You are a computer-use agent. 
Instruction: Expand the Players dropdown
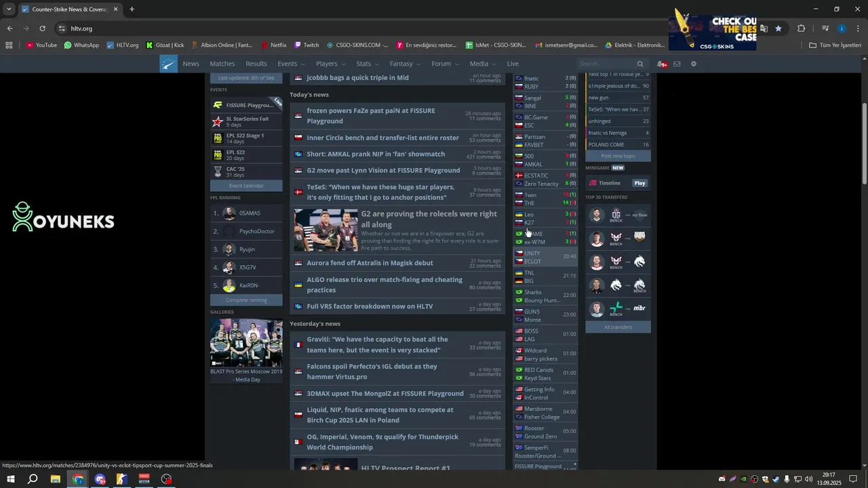(x=331, y=64)
